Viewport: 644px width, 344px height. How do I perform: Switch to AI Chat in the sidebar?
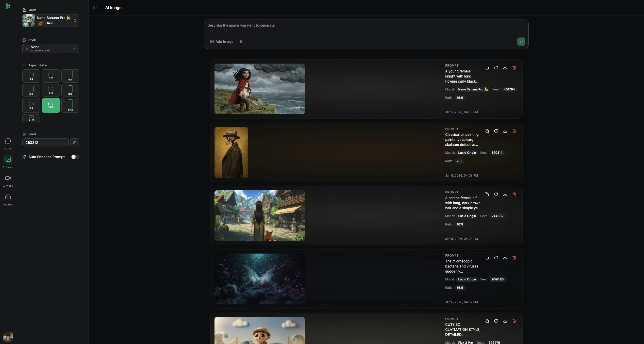coord(8,143)
